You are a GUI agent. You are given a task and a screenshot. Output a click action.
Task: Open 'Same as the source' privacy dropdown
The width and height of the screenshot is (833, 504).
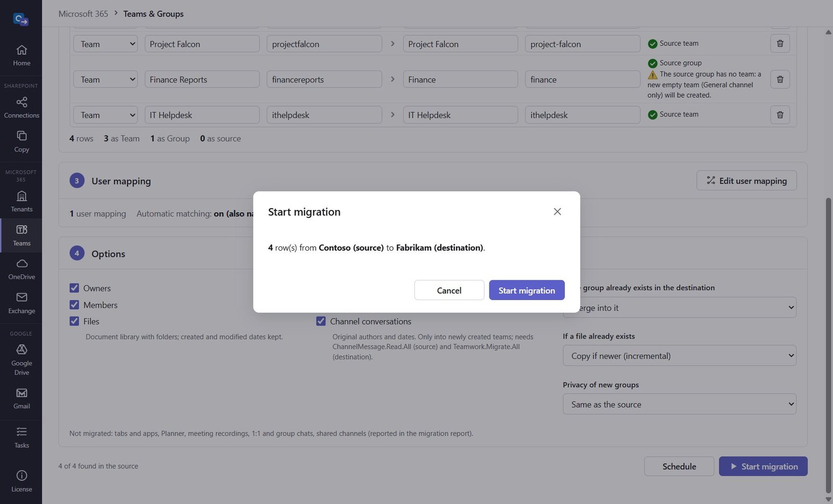click(679, 404)
